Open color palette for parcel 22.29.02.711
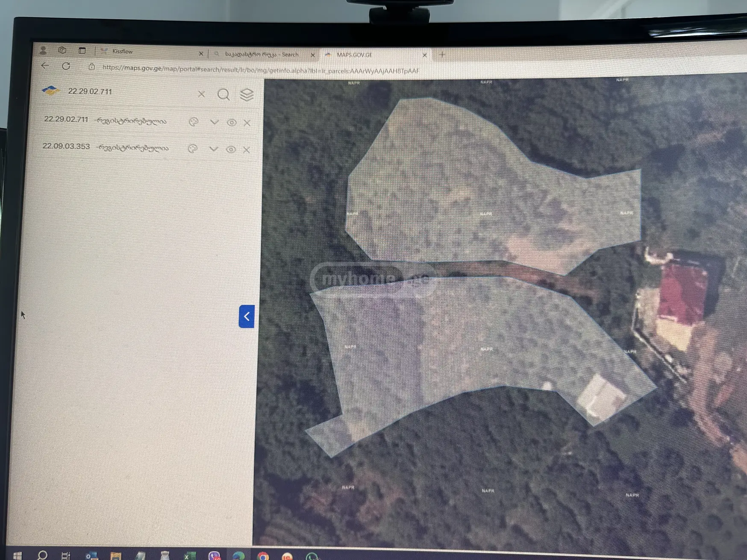 point(194,122)
